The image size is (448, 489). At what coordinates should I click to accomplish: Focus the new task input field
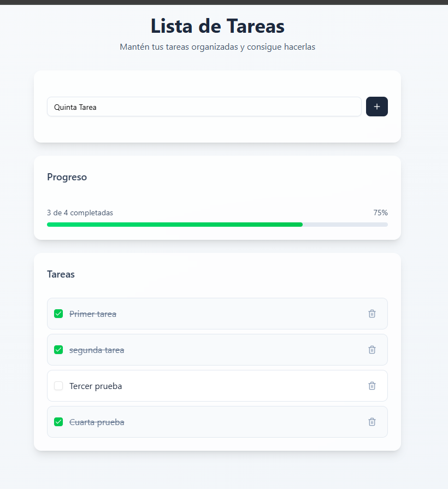204,107
